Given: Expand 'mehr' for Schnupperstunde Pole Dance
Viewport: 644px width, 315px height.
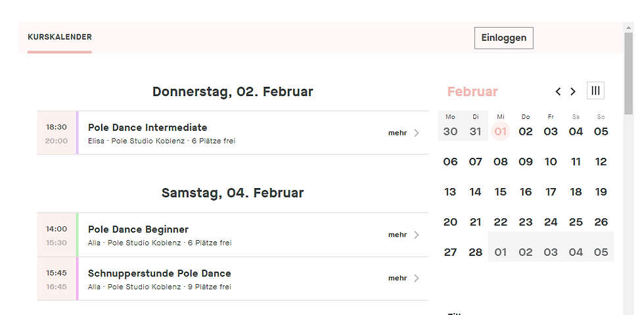Looking at the screenshot, I should click(x=398, y=278).
